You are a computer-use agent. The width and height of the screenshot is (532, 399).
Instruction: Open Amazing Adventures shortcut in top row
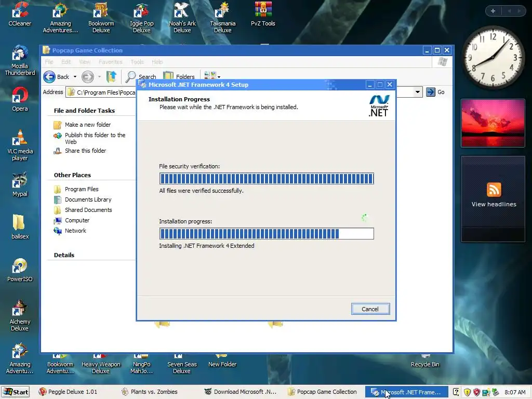coord(60,18)
